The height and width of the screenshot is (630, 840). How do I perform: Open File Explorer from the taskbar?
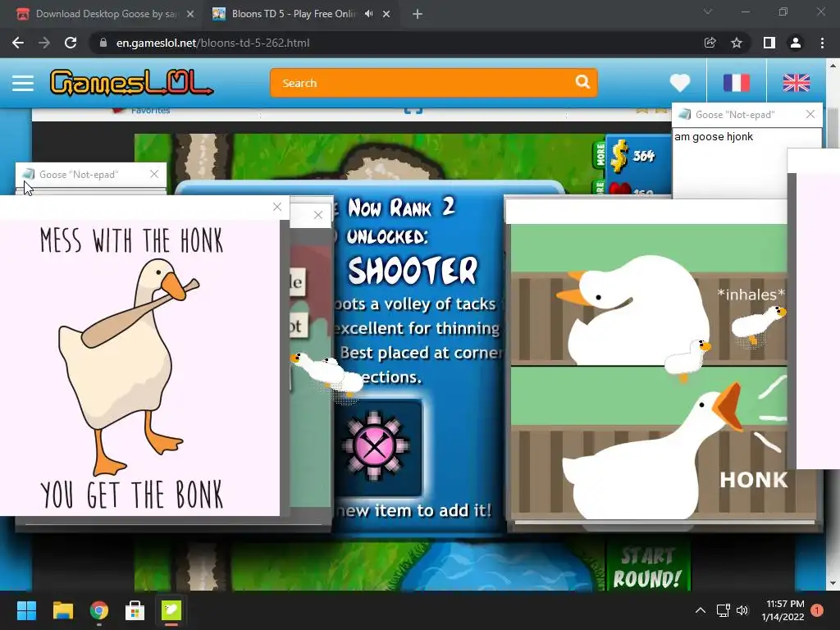[x=62, y=610]
